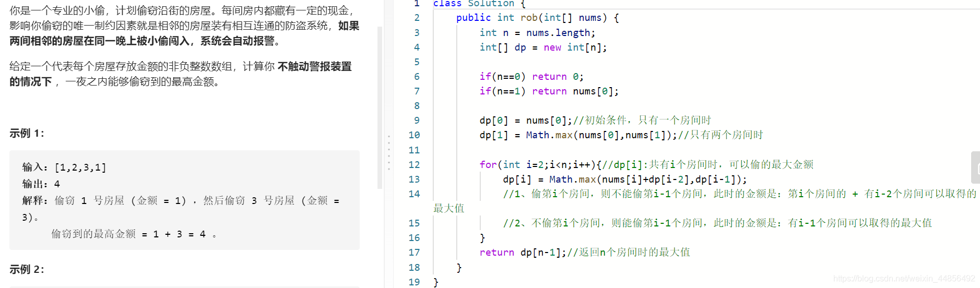This screenshot has height=288, width=980.
Task: Click the comment starting '//2、不偷第i个房间'
Action: [x=717, y=223]
